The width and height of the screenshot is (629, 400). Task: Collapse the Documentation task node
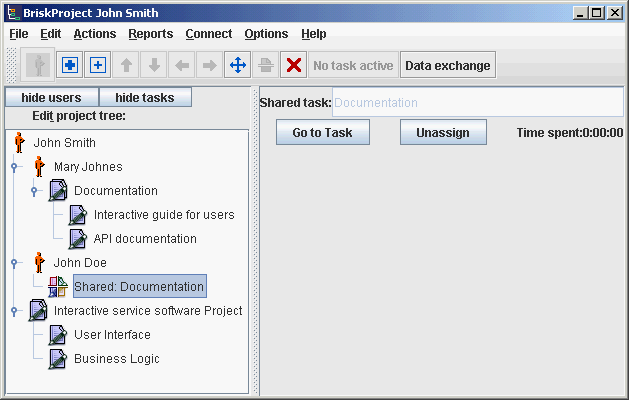(34, 191)
